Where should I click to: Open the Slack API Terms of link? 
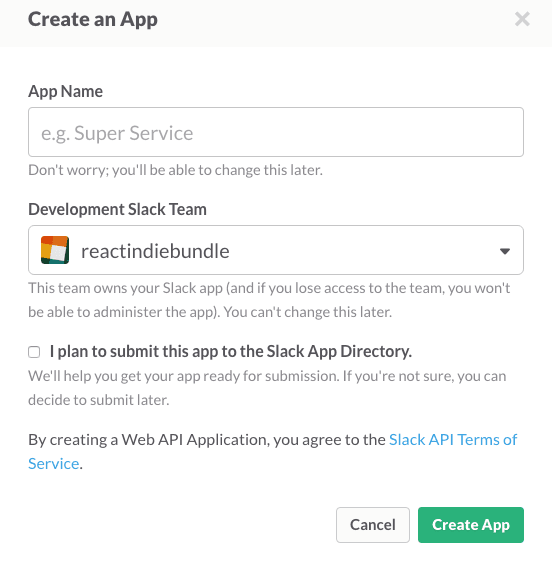[453, 439]
